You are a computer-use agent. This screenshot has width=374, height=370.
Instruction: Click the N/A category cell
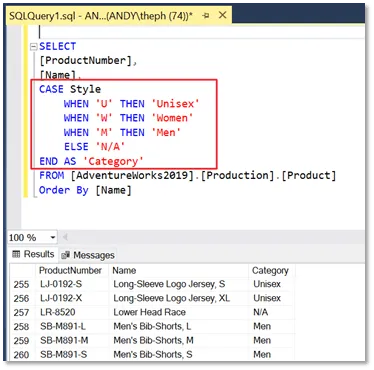tap(261, 312)
